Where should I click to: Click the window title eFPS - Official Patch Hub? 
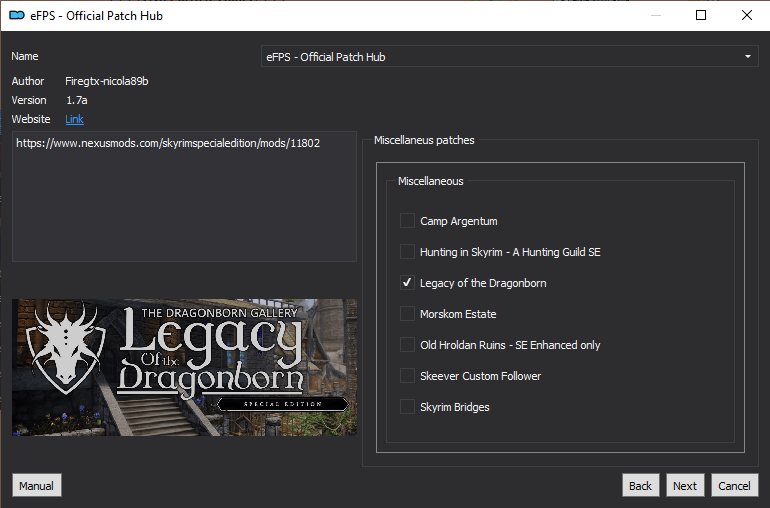96,16
